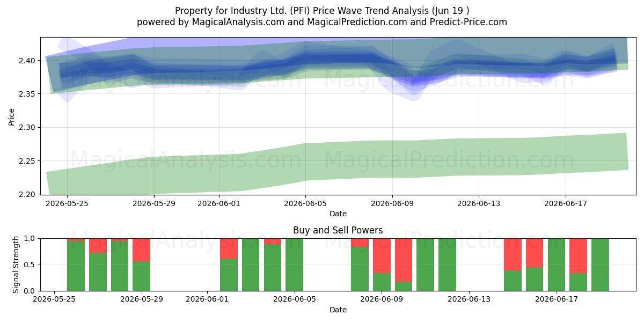The image size is (644, 322).
Task: Click the 2026-06-01 date on the signal chart
Action: click(x=207, y=299)
